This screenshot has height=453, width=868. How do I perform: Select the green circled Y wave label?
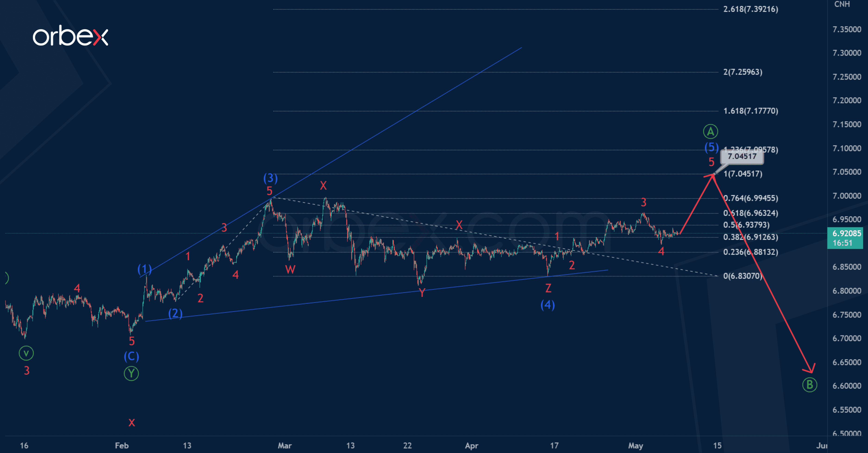(131, 374)
